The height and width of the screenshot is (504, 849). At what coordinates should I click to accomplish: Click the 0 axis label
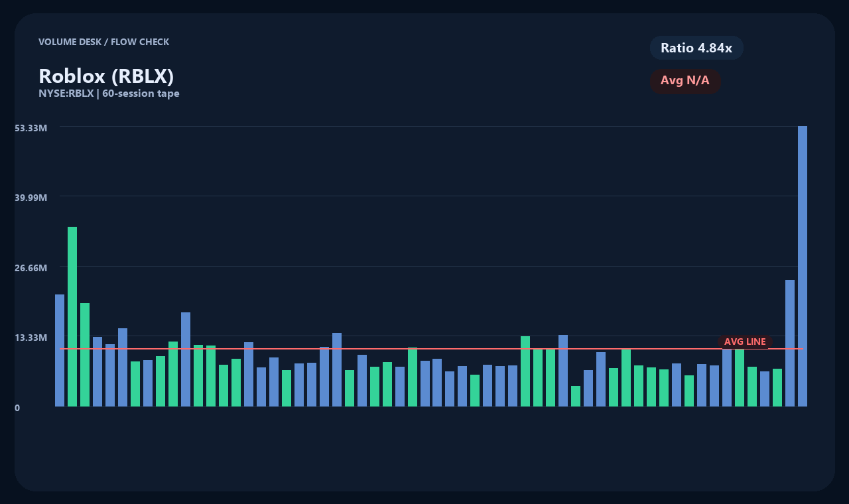17,408
